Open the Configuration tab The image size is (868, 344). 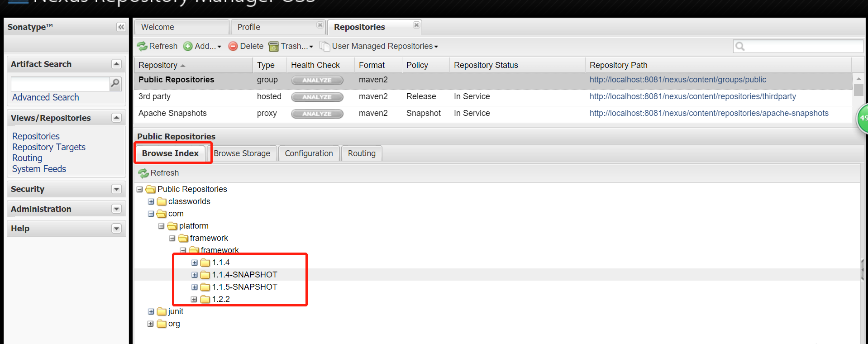point(309,153)
